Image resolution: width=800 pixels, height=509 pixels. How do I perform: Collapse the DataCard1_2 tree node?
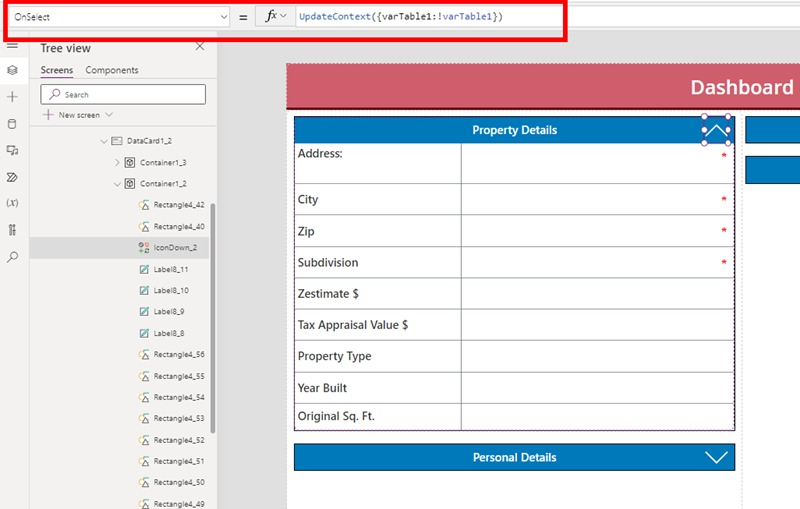[104, 141]
